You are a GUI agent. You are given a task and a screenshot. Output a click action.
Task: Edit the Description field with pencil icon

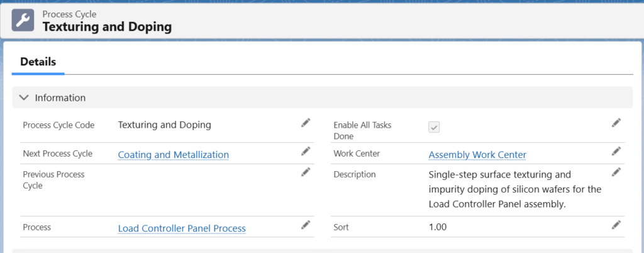[616, 172]
